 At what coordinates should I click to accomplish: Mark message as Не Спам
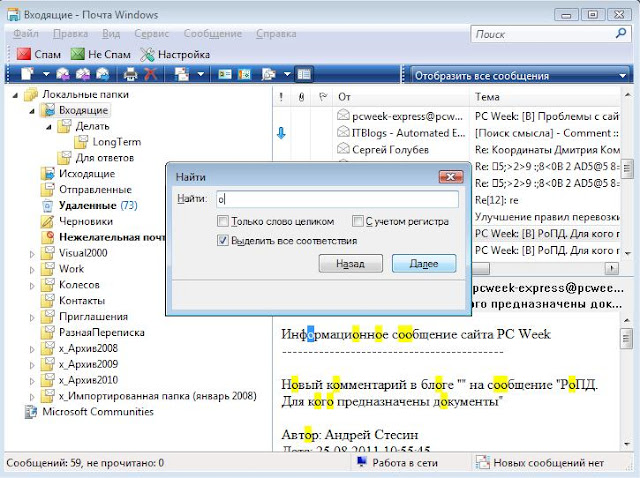[100, 54]
